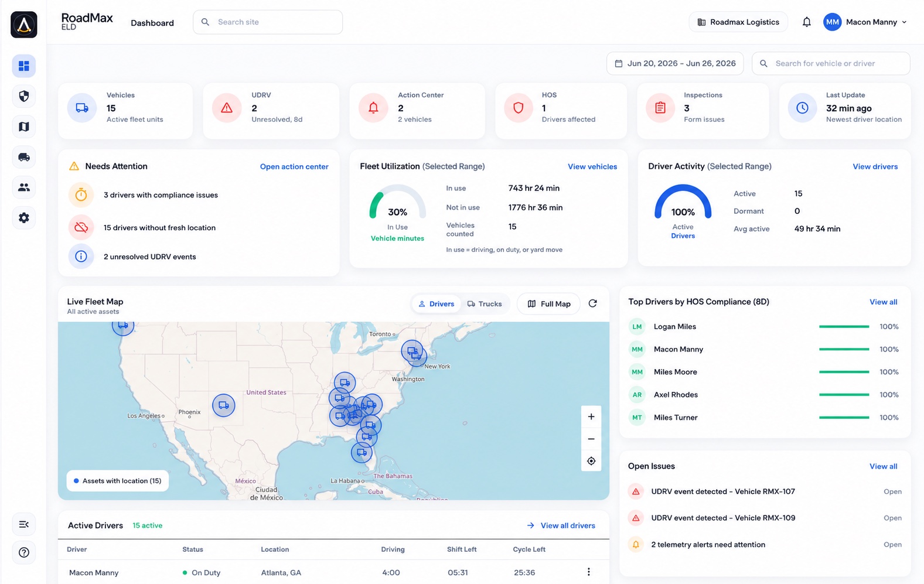Viewport: 924px width, 584px height.
Task: Select Miles Moore in top drivers
Action: (676, 372)
